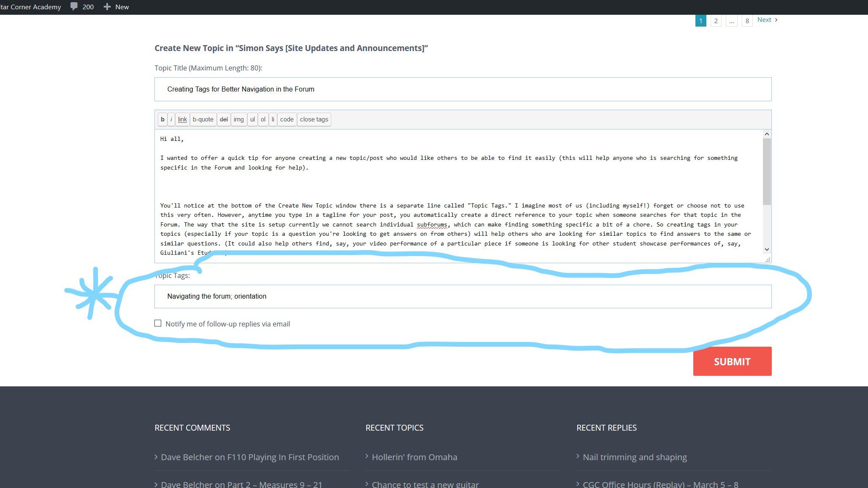Insert a link using the link button

(x=182, y=119)
